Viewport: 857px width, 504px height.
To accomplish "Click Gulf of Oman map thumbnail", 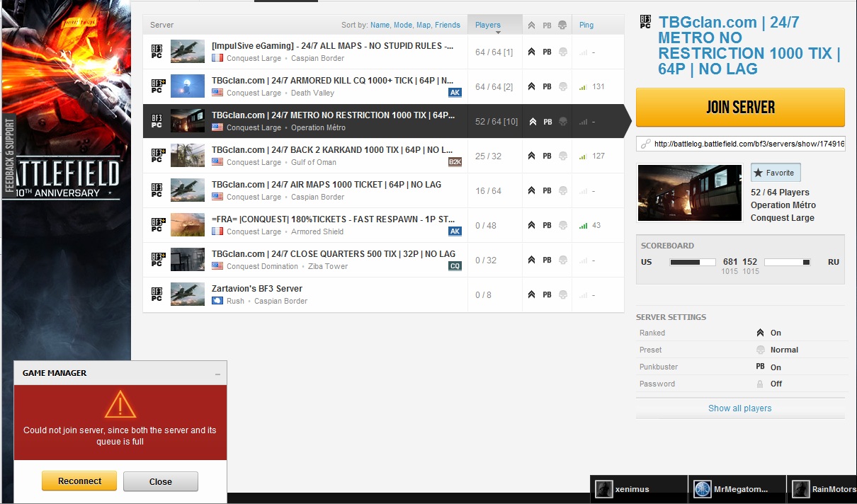I will pyautogui.click(x=188, y=156).
